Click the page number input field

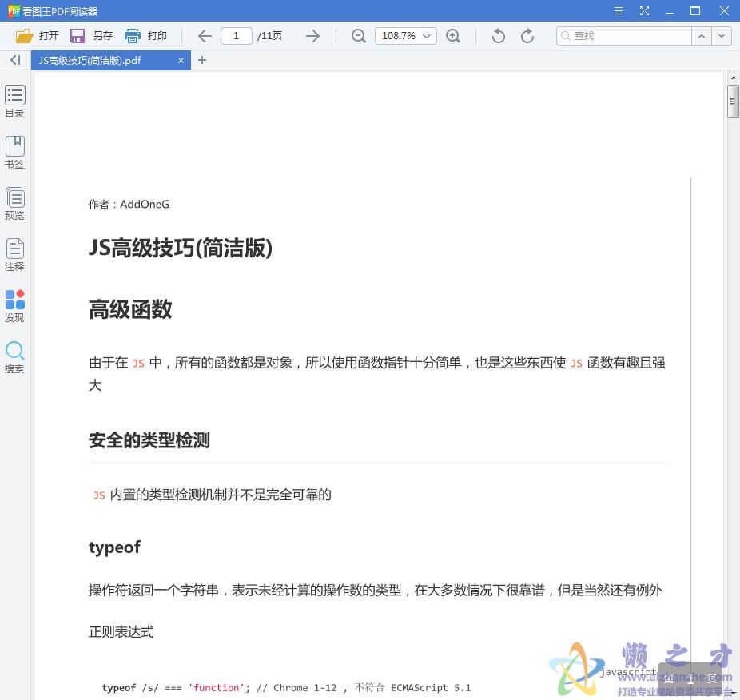tap(236, 35)
